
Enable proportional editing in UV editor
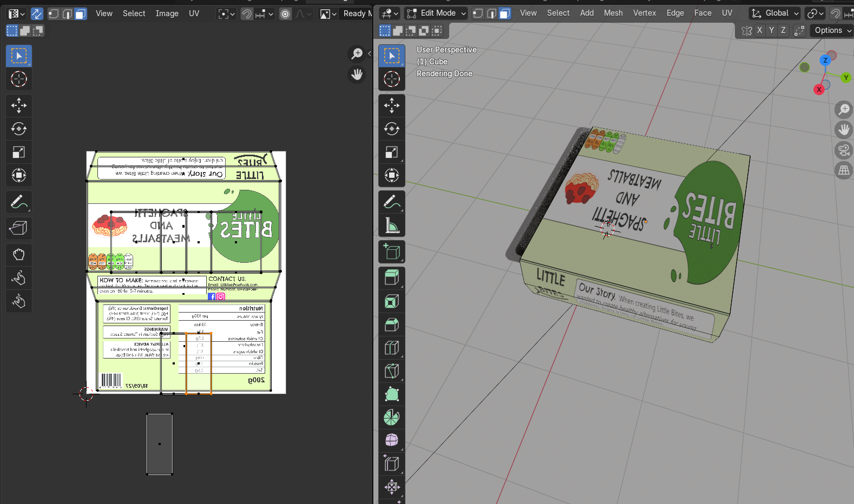(x=285, y=14)
